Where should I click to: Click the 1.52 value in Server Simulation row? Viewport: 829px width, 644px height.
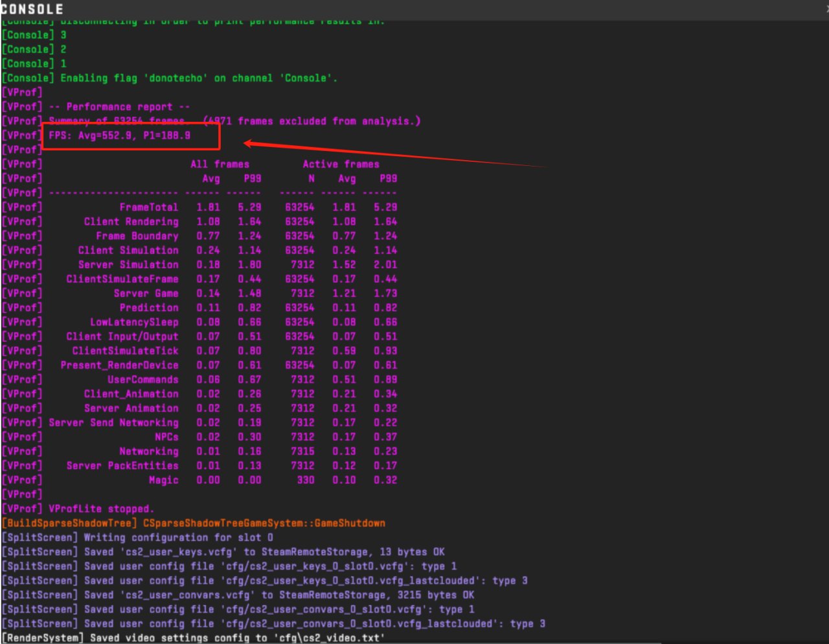click(x=344, y=264)
